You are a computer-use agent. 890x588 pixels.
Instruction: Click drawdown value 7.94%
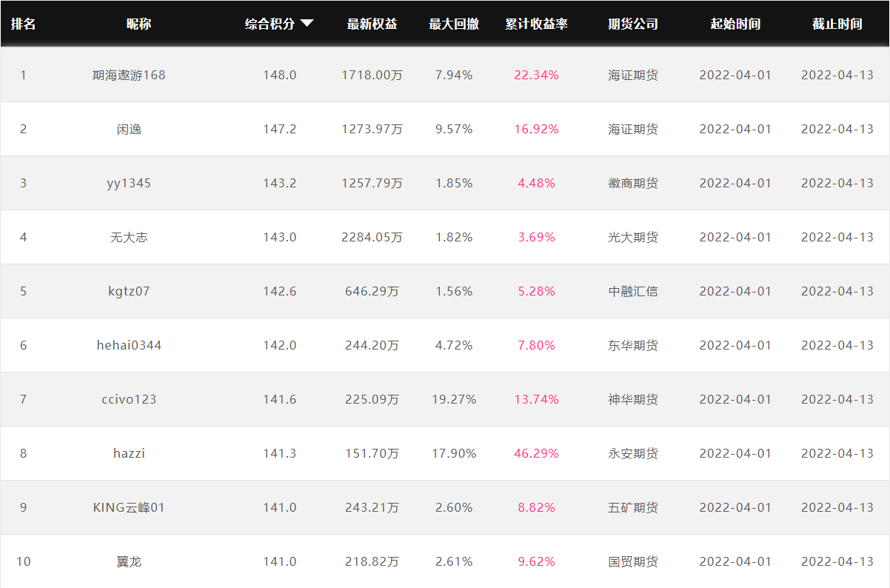point(454,75)
